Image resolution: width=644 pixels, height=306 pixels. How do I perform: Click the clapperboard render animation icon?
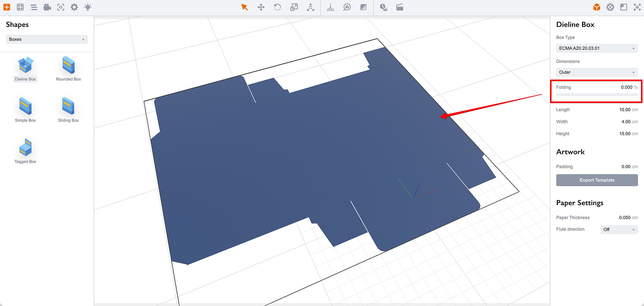pyautogui.click(x=400, y=7)
